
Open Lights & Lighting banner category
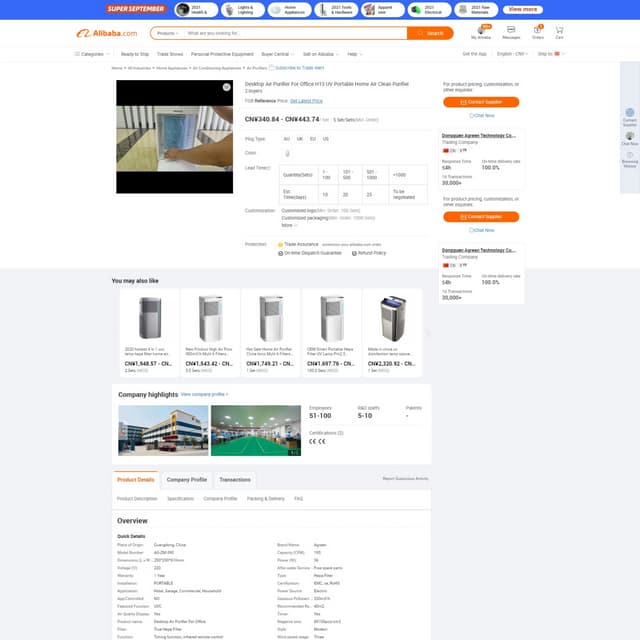click(242, 9)
